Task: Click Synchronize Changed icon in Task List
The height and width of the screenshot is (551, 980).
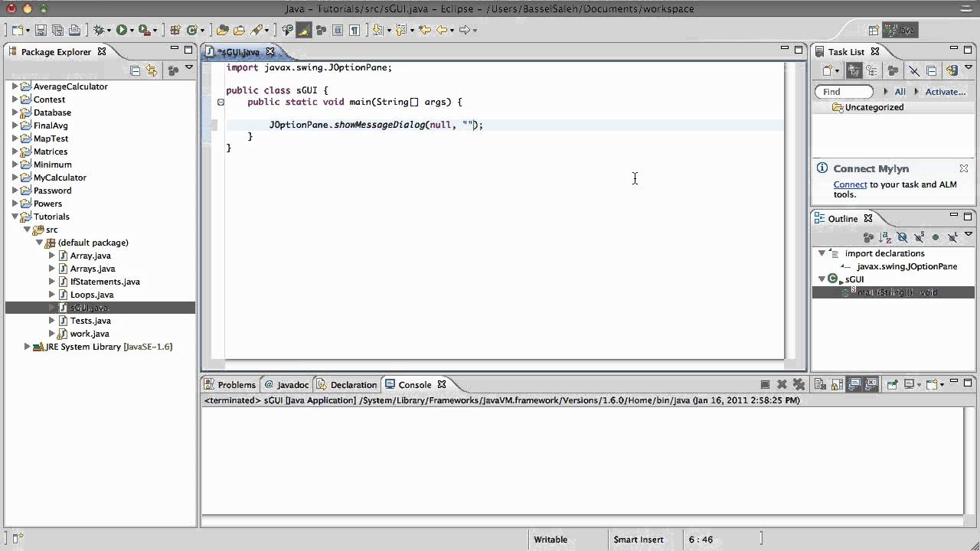Action: click(x=952, y=70)
